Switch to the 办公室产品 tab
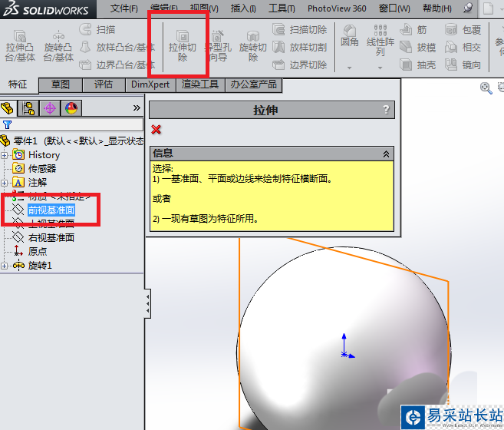This screenshot has width=504, height=430. tap(254, 84)
